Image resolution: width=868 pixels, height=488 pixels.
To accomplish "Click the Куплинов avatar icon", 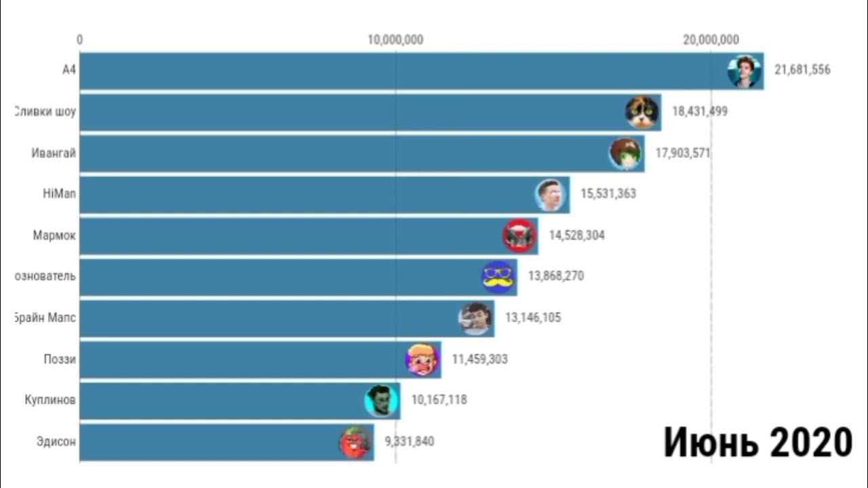I will [381, 401].
